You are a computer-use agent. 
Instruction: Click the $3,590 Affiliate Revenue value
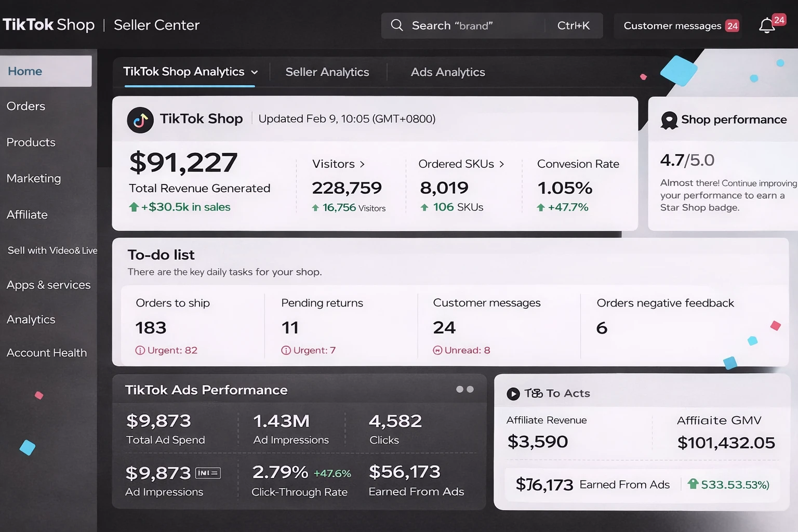(538, 442)
